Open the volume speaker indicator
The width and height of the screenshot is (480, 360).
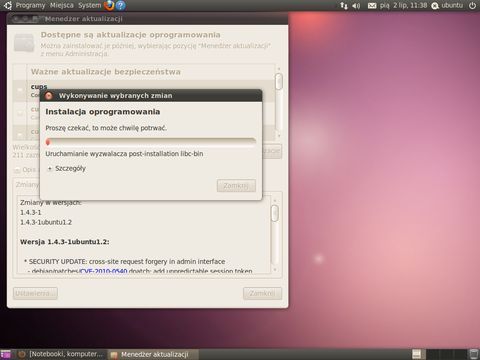[x=356, y=5]
